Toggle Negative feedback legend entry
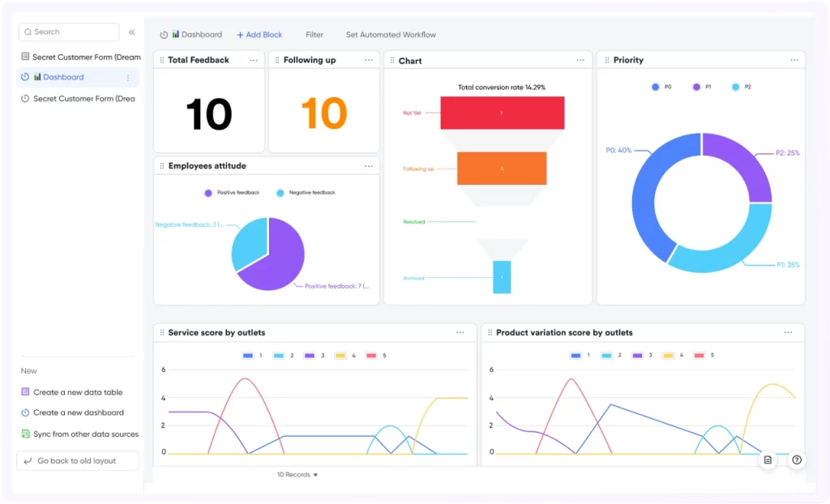This screenshot has width=830, height=504. (306, 193)
